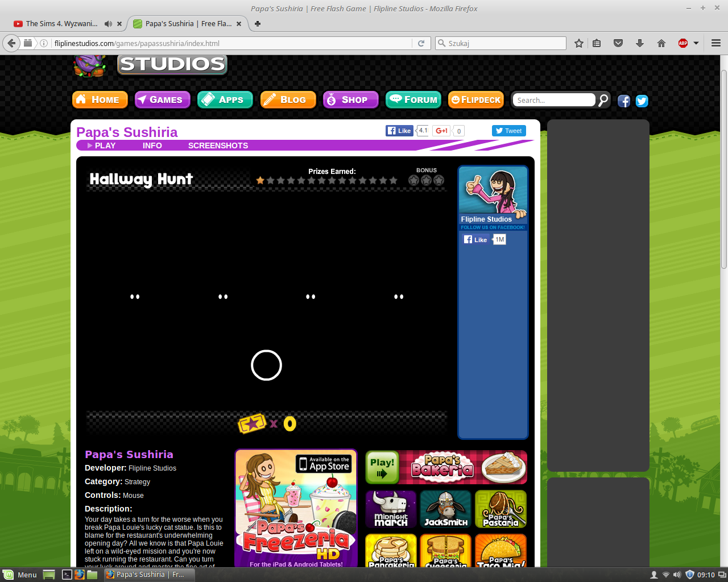The height and width of the screenshot is (582, 728).
Task: Click the browser Back arrow button
Action: 11,43
